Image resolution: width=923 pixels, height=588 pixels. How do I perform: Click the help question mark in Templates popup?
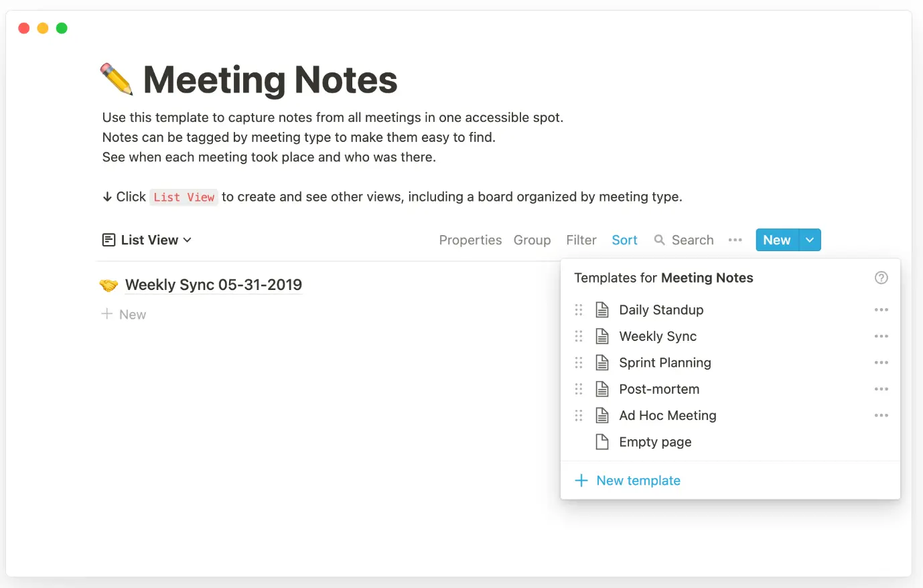(881, 277)
